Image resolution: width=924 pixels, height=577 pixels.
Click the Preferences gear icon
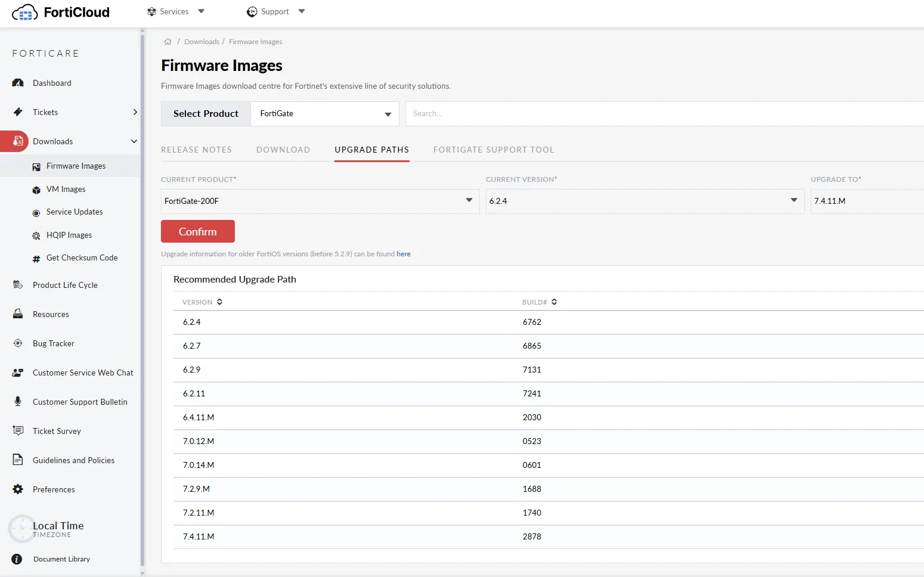(18, 489)
